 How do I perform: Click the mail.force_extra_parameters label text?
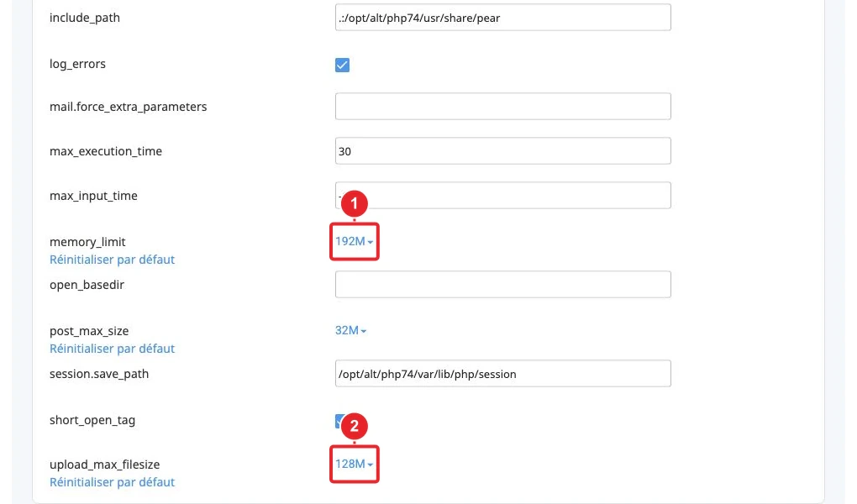[128, 107]
